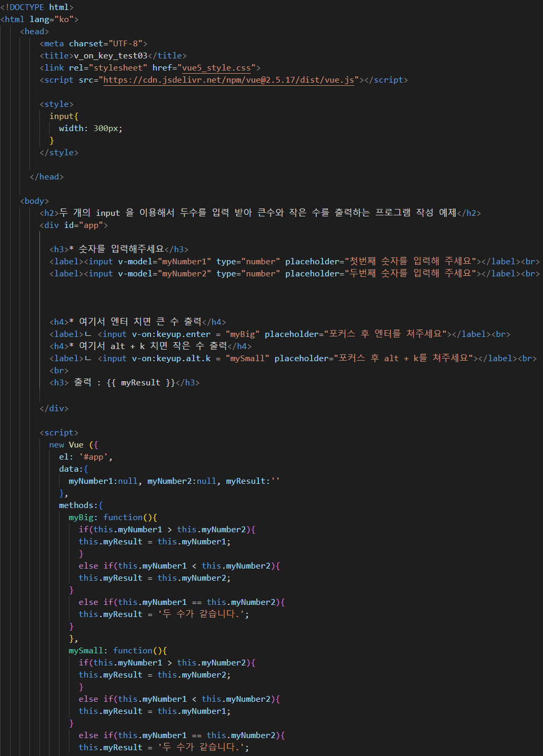
Task: Click the data:{ line
Action: click(x=74, y=469)
